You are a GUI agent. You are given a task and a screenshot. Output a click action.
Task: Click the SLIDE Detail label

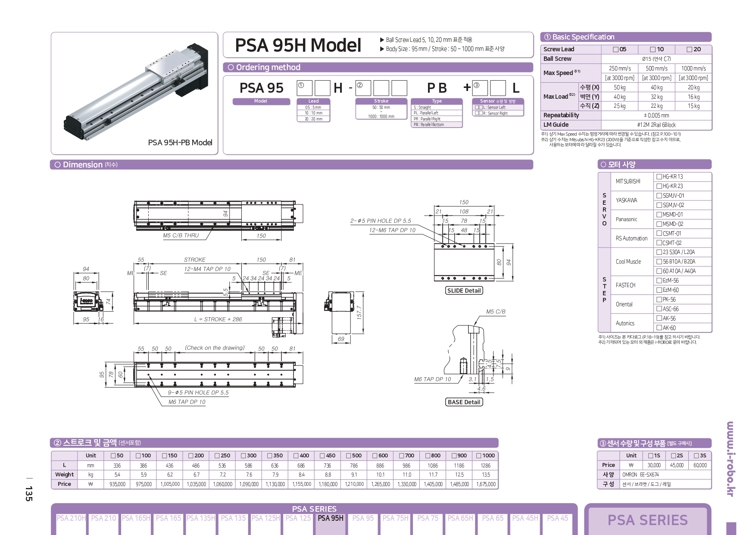pyautogui.click(x=464, y=291)
